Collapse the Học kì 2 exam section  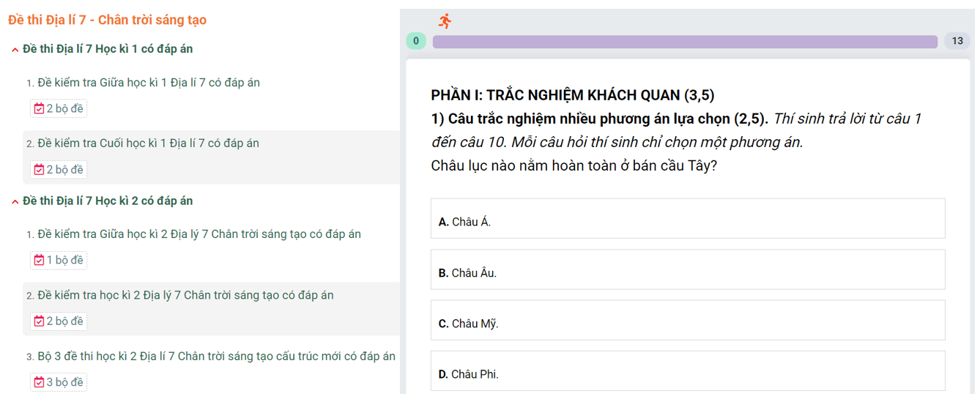click(15, 201)
